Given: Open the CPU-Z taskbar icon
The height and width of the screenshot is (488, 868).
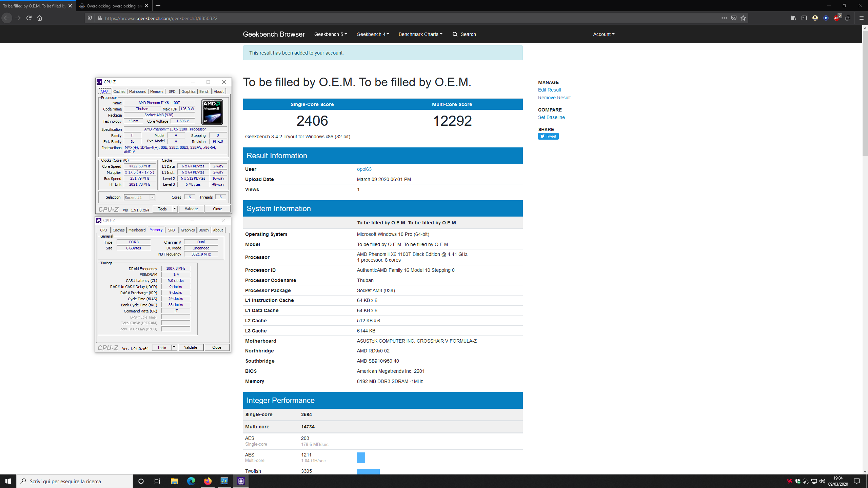Looking at the screenshot, I should click(x=241, y=481).
